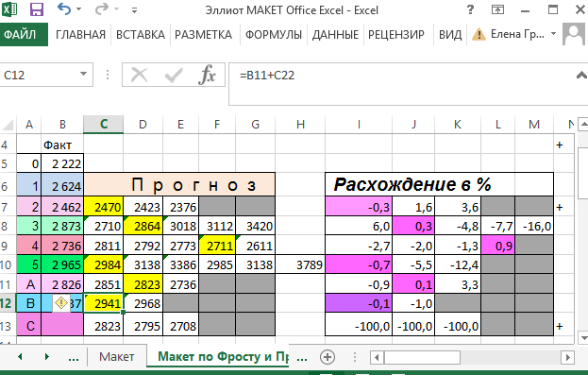Image resolution: width=588 pixels, height=375 pixels.
Task: Click the Excel application icon
Action: [x=9, y=9]
